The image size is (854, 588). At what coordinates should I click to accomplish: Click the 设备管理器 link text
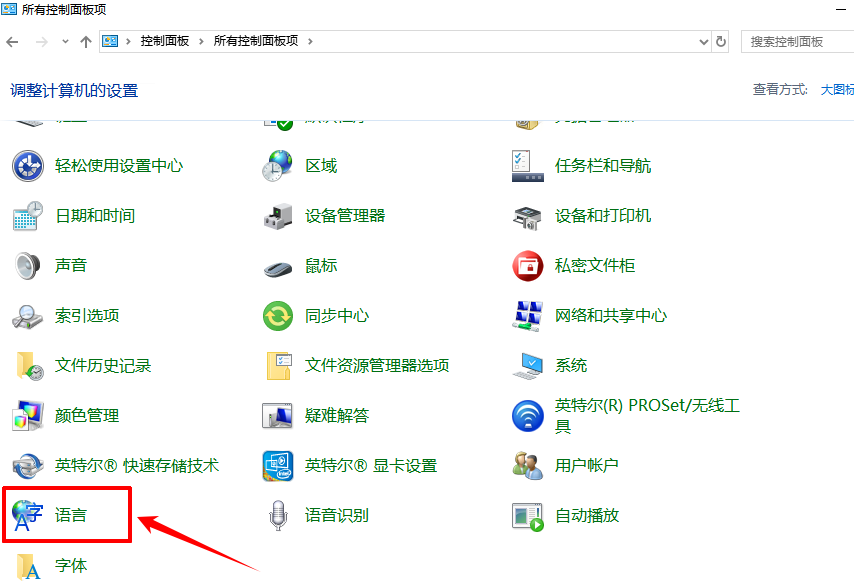click(x=345, y=216)
